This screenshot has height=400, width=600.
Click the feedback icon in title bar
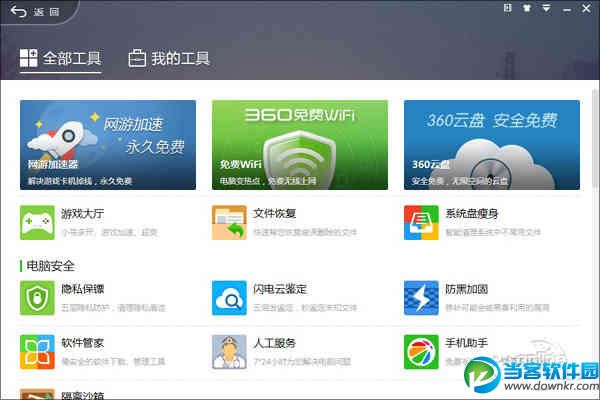(x=507, y=8)
